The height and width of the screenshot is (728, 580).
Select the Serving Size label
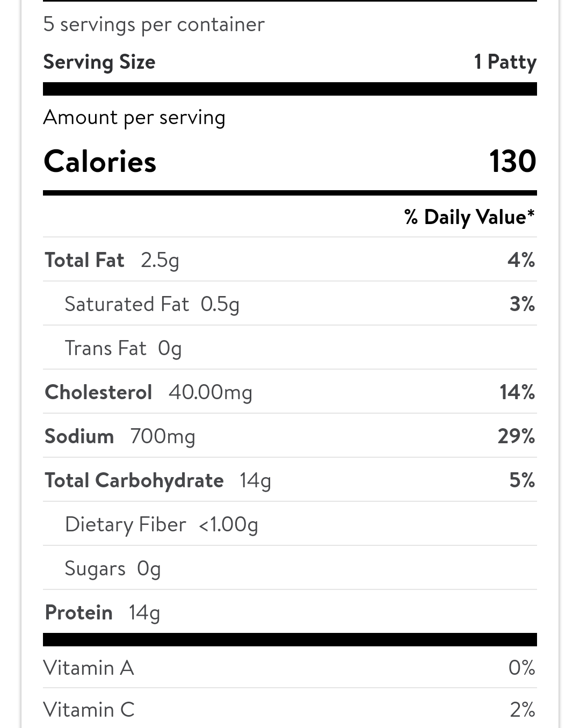click(x=99, y=62)
